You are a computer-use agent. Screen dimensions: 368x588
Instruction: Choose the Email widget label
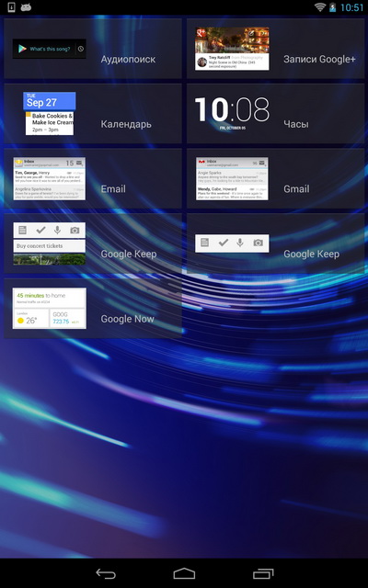pyautogui.click(x=113, y=189)
